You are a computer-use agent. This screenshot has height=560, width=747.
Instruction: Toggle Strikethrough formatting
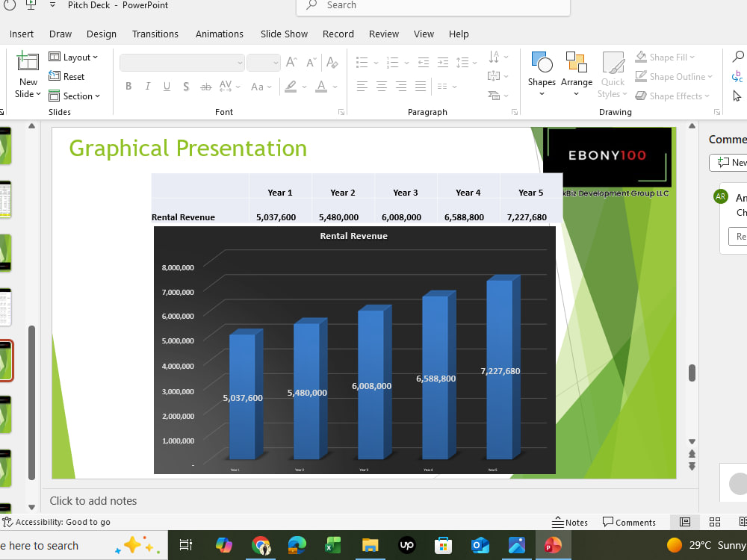point(205,86)
